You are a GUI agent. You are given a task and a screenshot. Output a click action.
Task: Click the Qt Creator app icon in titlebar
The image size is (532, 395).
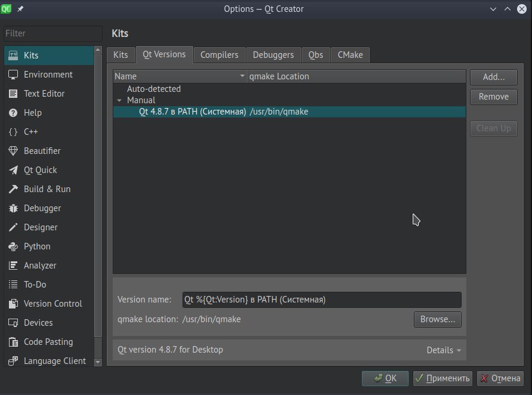point(6,9)
